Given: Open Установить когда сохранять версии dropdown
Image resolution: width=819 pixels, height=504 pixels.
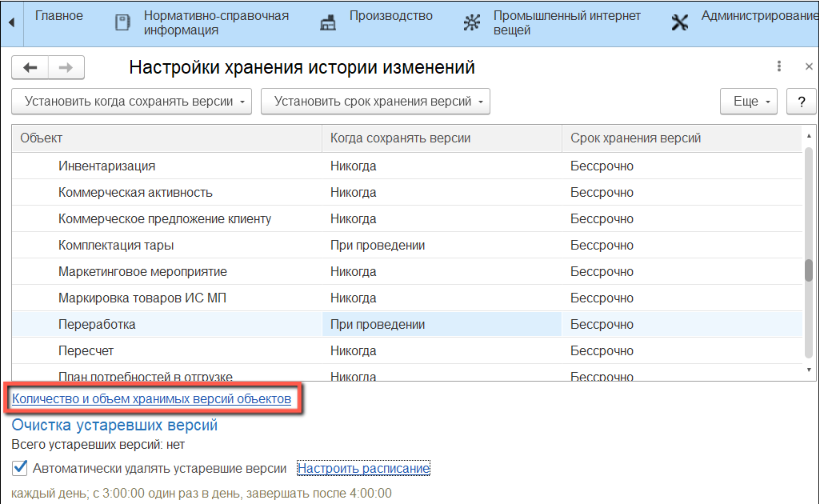Looking at the screenshot, I should tap(130, 101).
